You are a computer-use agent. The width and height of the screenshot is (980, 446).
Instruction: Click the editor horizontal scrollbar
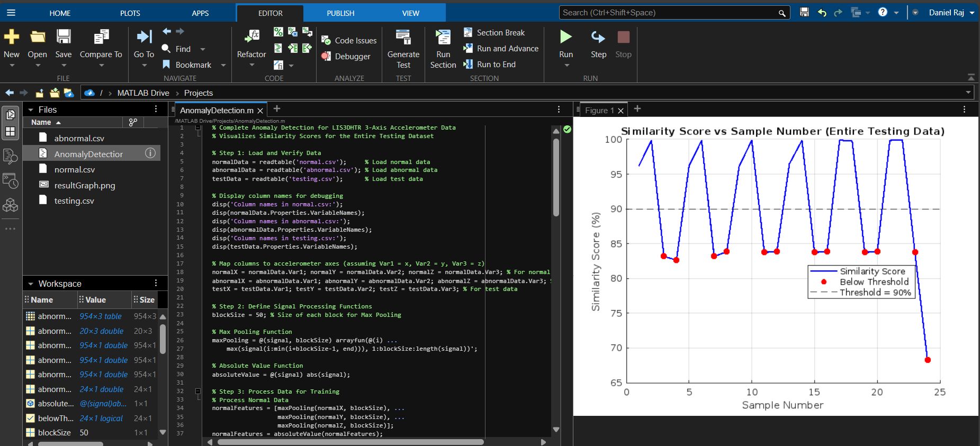click(350, 442)
